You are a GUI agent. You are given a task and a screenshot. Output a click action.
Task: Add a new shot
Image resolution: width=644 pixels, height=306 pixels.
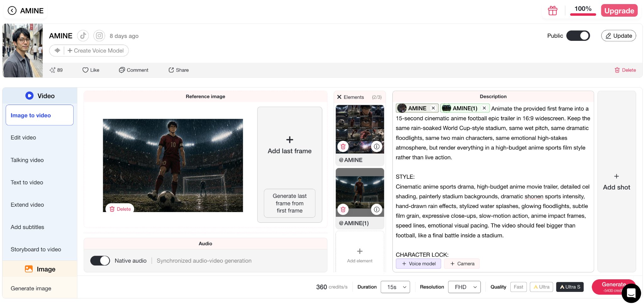(x=617, y=182)
